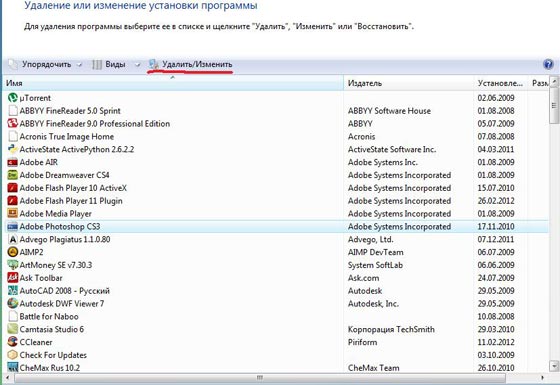560x385 pixels.
Task: Click the vertical scrollbar down arrow
Action: click(x=554, y=366)
